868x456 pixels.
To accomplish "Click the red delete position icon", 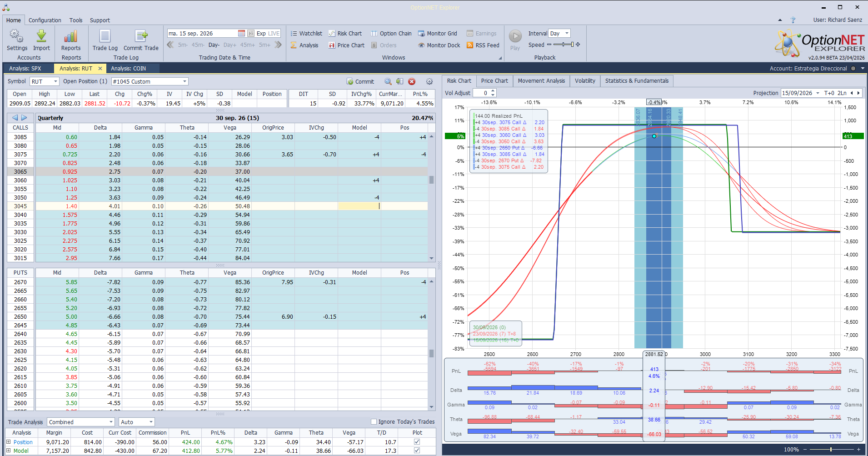I will pos(412,81).
